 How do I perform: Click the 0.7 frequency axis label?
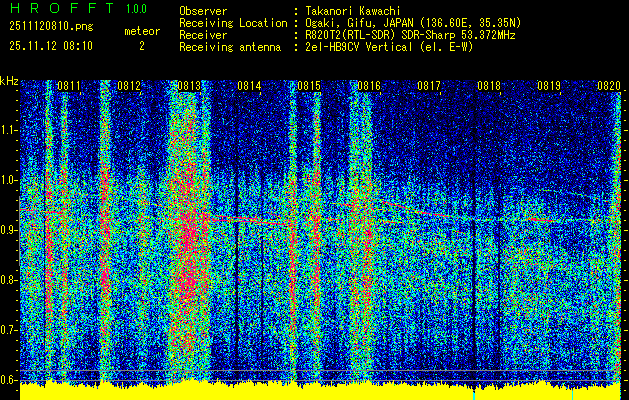(x=9, y=330)
